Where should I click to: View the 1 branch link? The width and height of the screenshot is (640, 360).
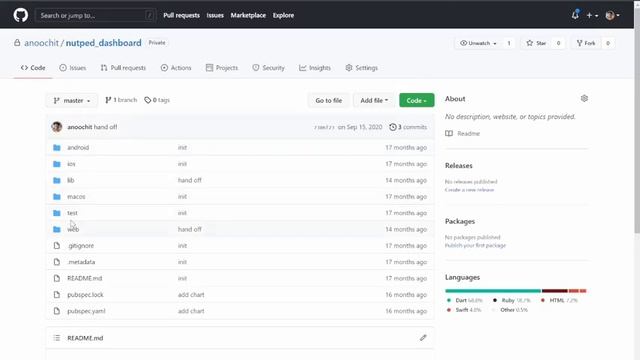[121, 100]
